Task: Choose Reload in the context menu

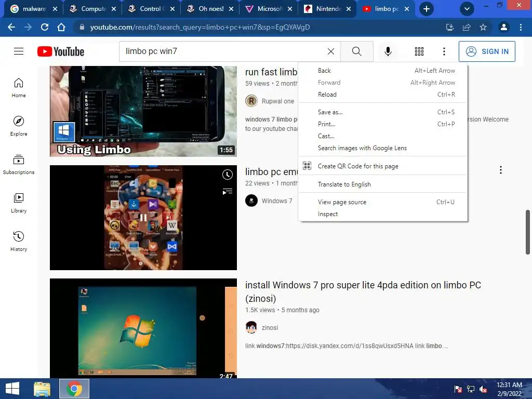Action: (x=382, y=95)
